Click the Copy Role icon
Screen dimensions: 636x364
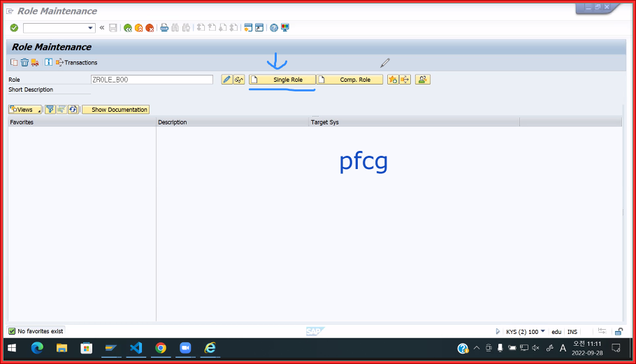(14, 62)
